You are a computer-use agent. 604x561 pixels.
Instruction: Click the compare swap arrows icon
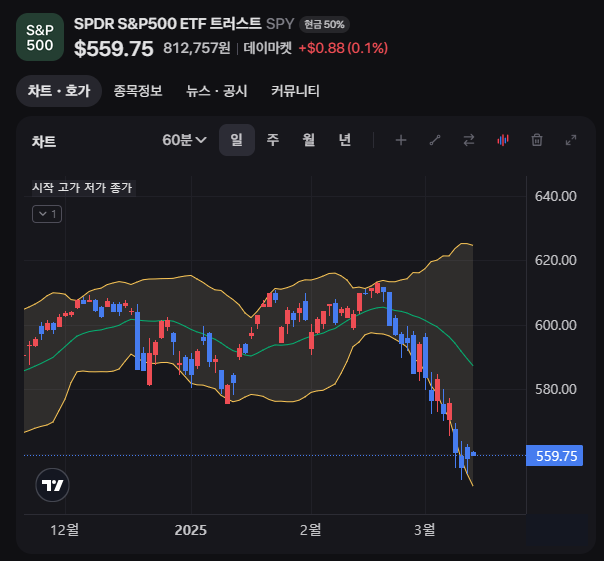(469, 140)
